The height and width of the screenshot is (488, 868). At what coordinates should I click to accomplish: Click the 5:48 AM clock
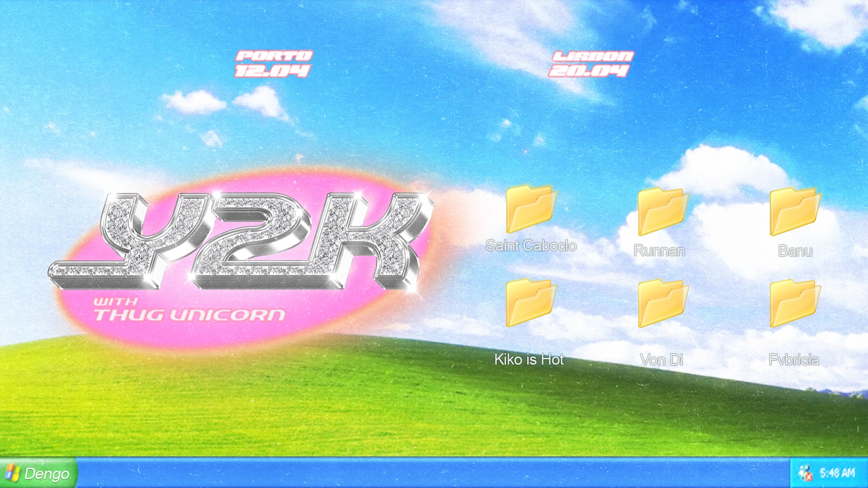click(837, 473)
